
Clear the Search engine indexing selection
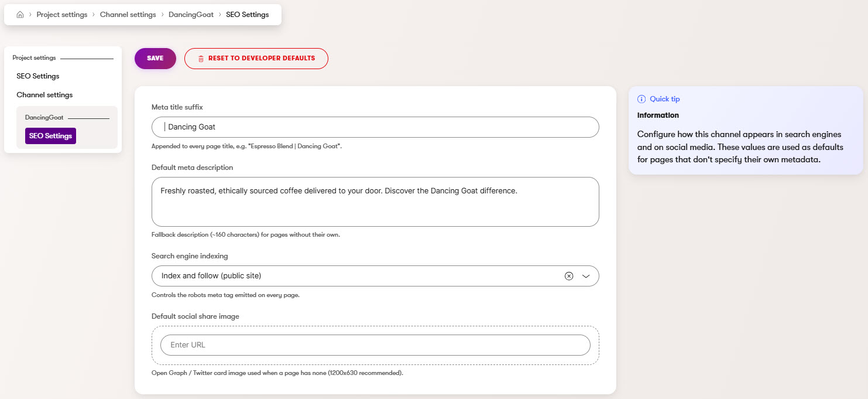click(568, 276)
